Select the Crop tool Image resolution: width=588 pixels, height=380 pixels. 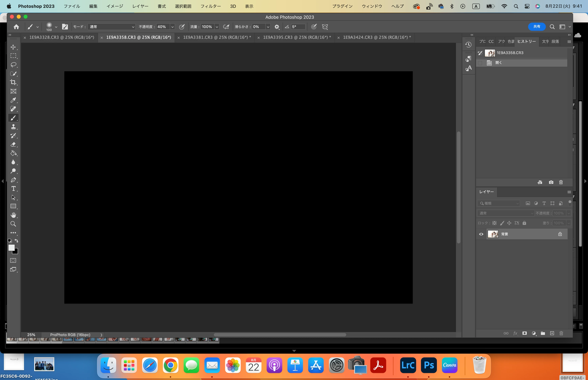[13, 82]
